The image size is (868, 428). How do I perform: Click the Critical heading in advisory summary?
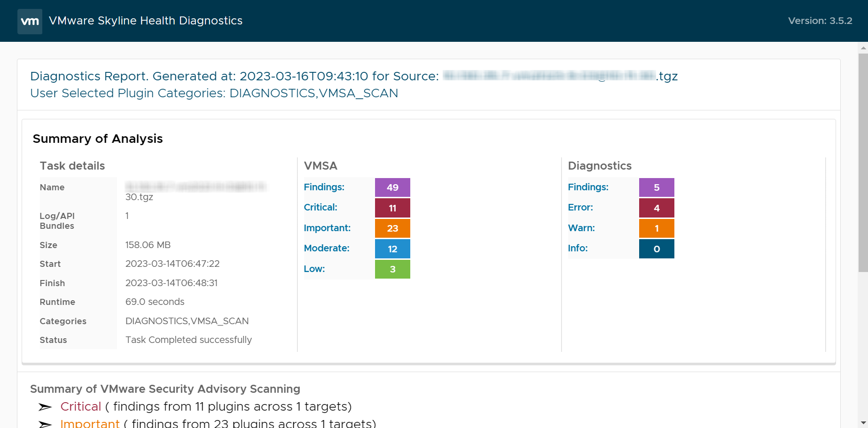[x=81, y=406]
